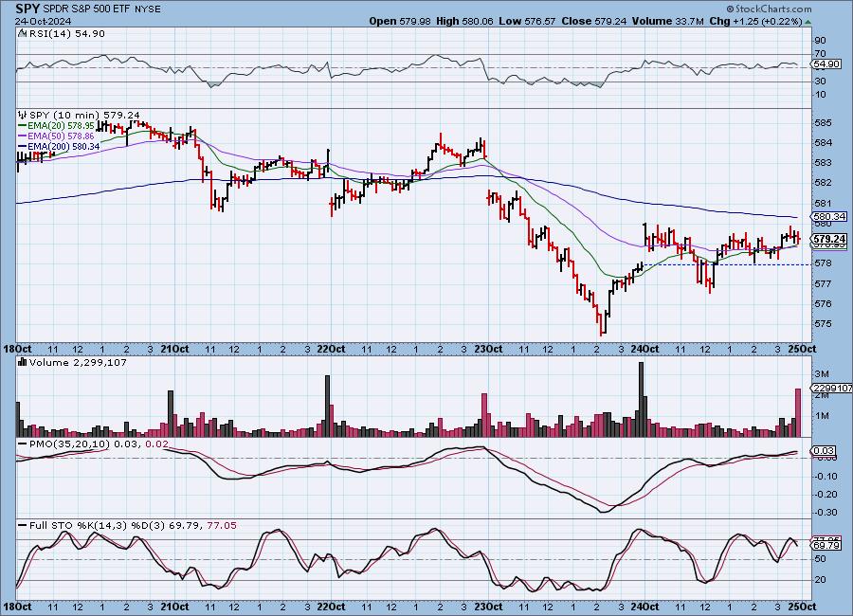Click the 575 price axis label
Viewport: 853px width, 616px height.
pos(823,324)
